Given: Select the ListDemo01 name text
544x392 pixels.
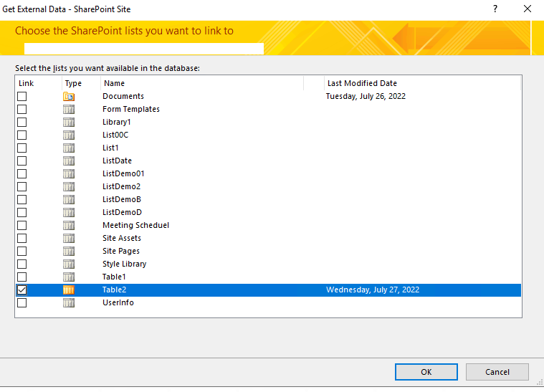Looking at the screenshot, I should coord(123,174).
